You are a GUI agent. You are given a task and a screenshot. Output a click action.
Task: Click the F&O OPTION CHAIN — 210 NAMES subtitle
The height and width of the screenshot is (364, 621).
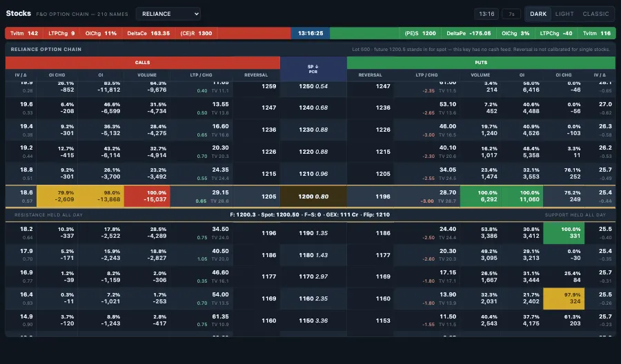click(x=82, y=14)
